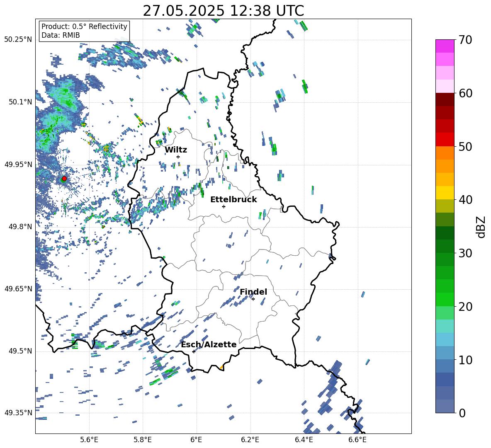Click the magenta top colorbar segment
The height and width of the screenshot is (448, 491).
pos(445,46)
